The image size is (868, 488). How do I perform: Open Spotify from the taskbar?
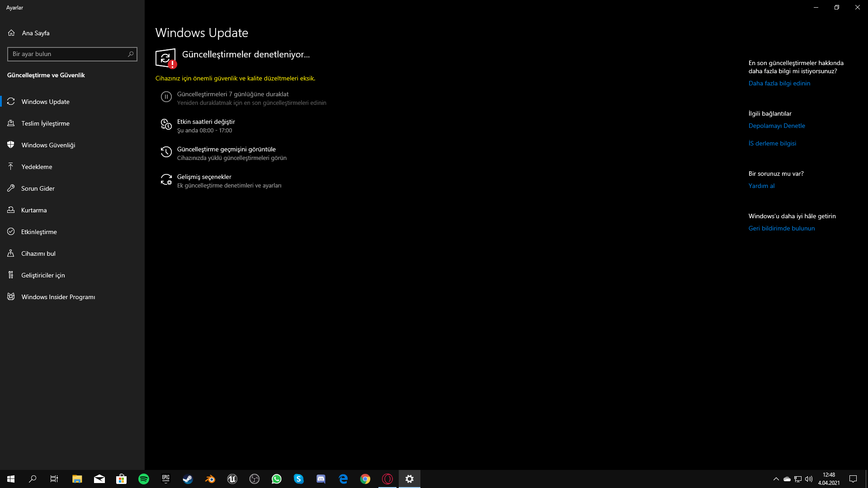click(144, 479)
